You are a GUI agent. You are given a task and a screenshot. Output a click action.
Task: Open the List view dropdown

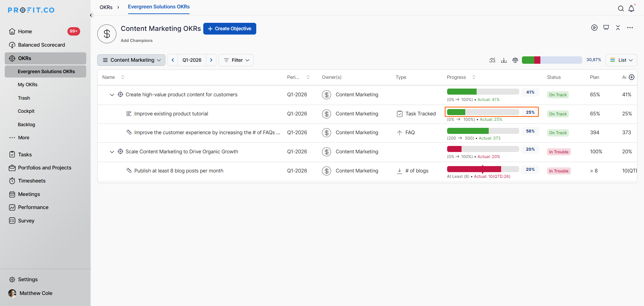pyautogui.click(x=621, y=60)
